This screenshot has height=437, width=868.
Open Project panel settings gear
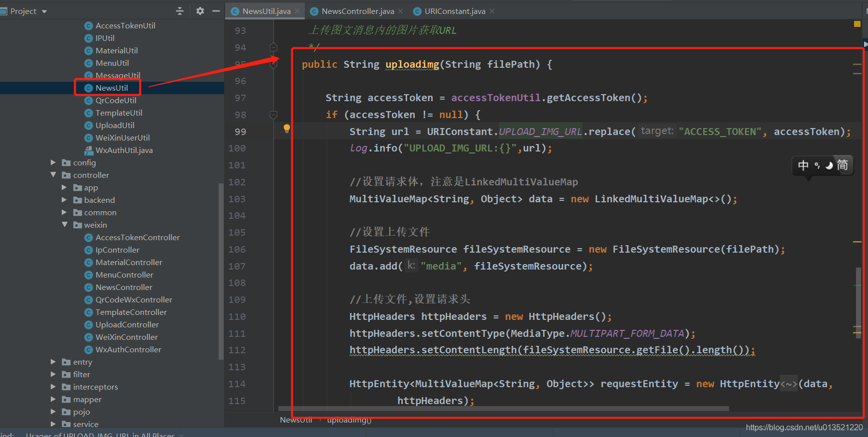[x=200, y=11]
